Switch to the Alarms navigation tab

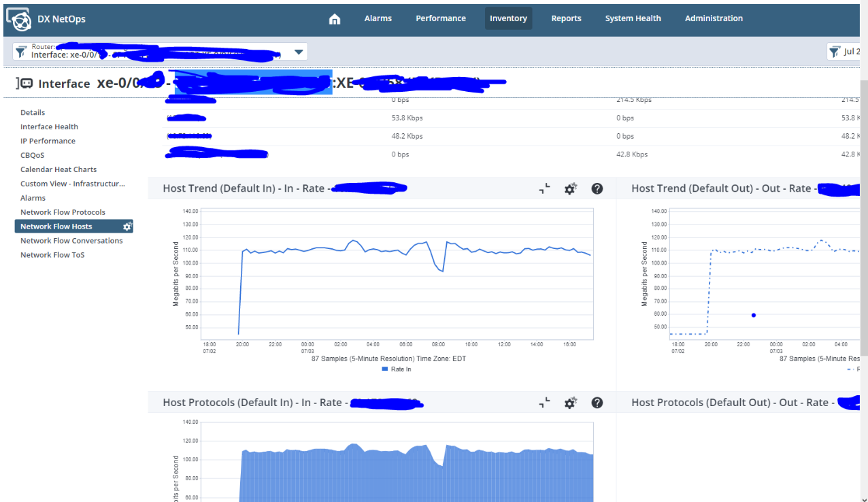coord(378,18)
